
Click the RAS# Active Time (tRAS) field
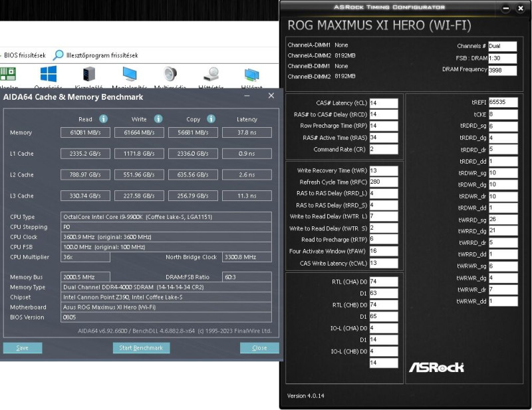(x=384, y=138)
